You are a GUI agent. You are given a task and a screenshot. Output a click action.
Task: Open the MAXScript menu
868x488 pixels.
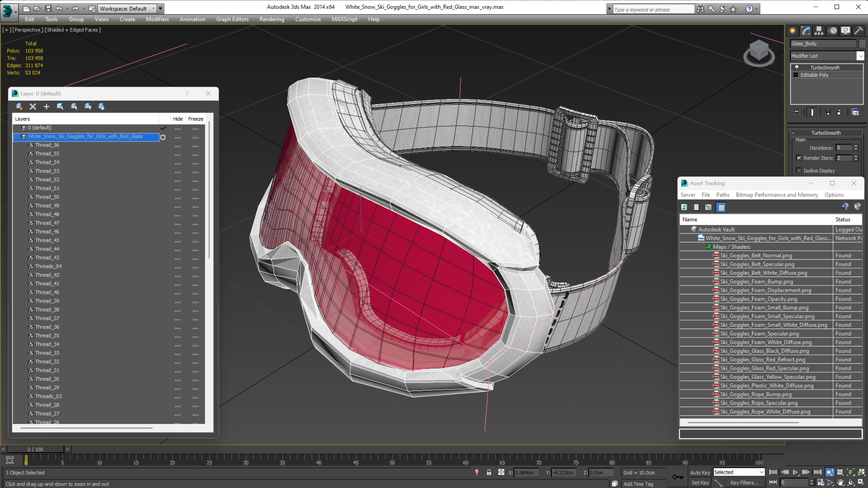point(344,19)
